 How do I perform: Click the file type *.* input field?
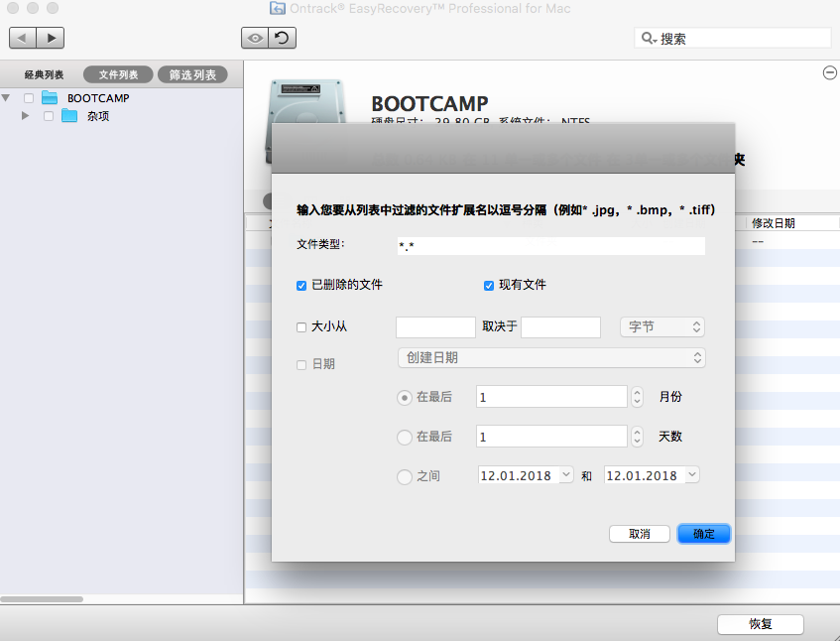click(550, 245)
